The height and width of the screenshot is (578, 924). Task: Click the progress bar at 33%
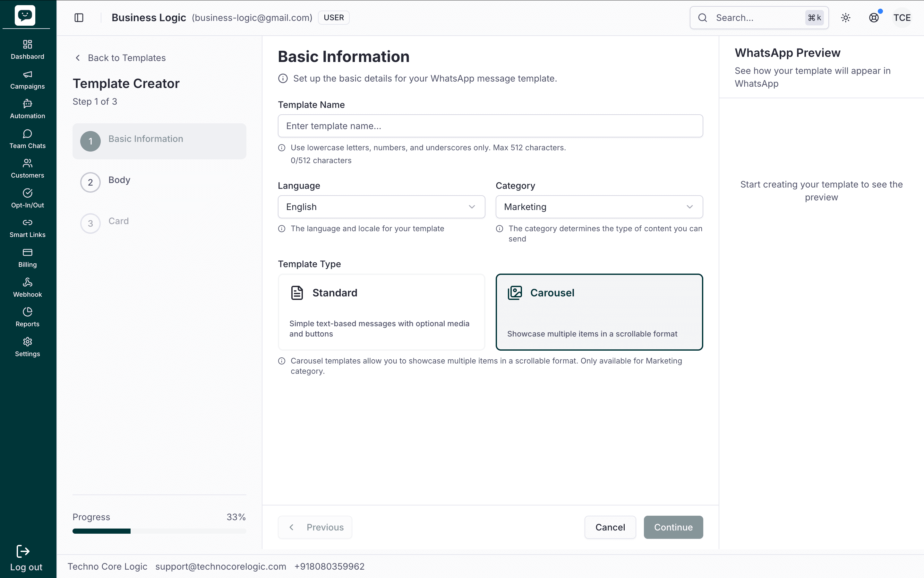159,531
